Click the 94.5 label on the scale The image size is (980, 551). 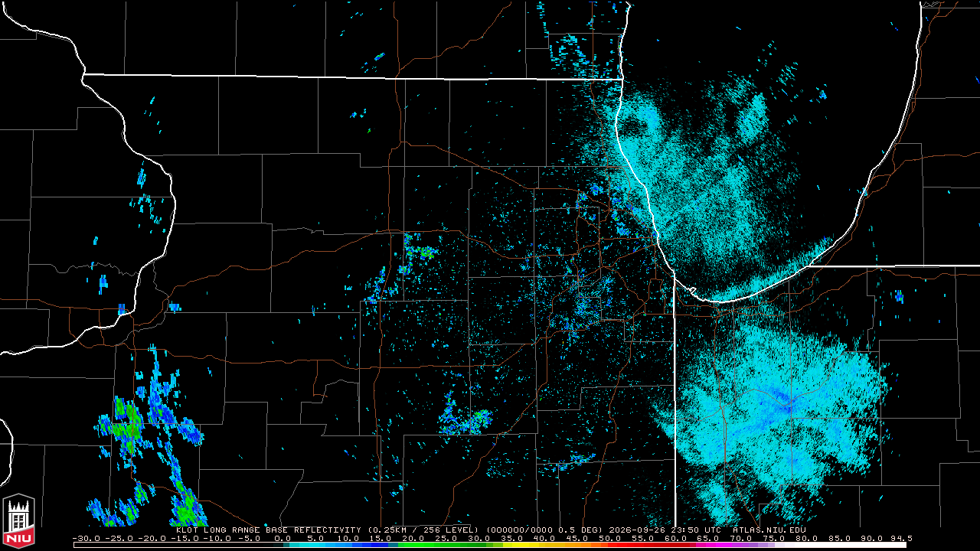[900, 538]
